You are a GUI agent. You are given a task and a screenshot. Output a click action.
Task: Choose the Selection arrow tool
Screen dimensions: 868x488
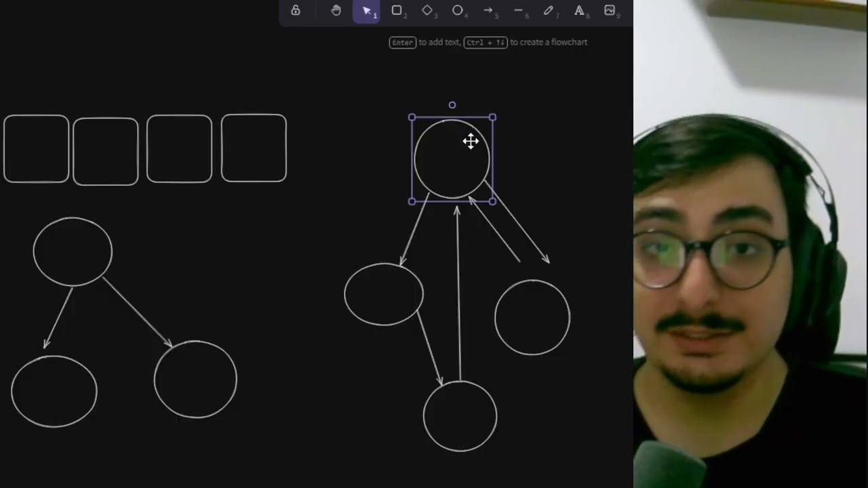point(366,11)
